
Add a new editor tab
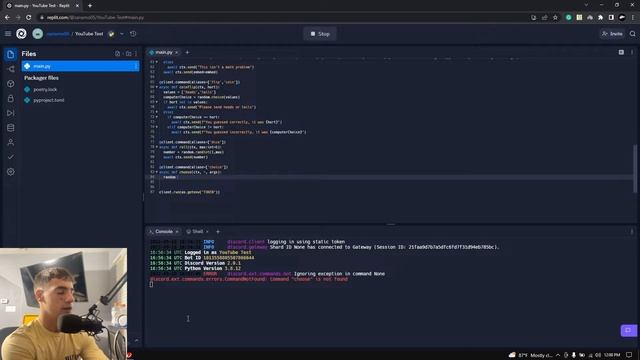tap(187, 52)
